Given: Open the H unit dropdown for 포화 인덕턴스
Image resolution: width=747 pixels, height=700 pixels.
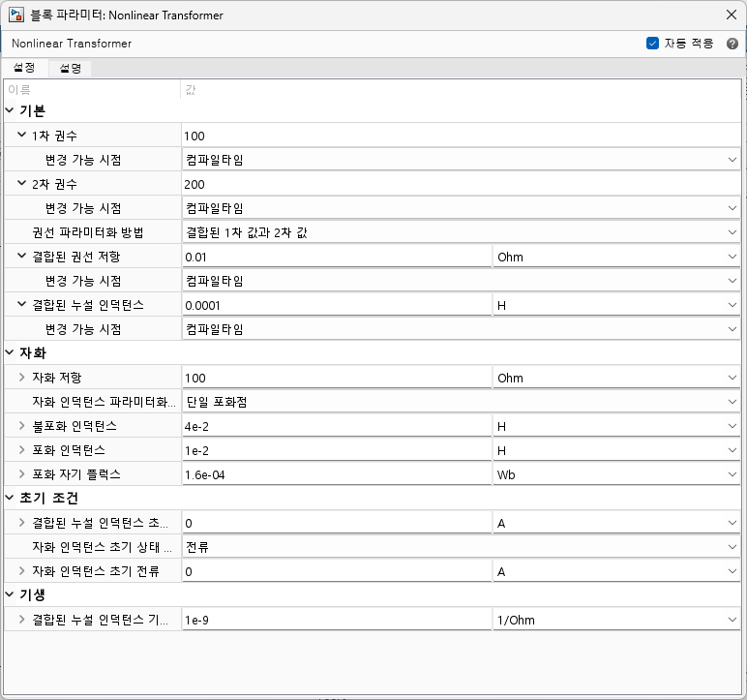Looking at the screenshot, I should 616,450.
